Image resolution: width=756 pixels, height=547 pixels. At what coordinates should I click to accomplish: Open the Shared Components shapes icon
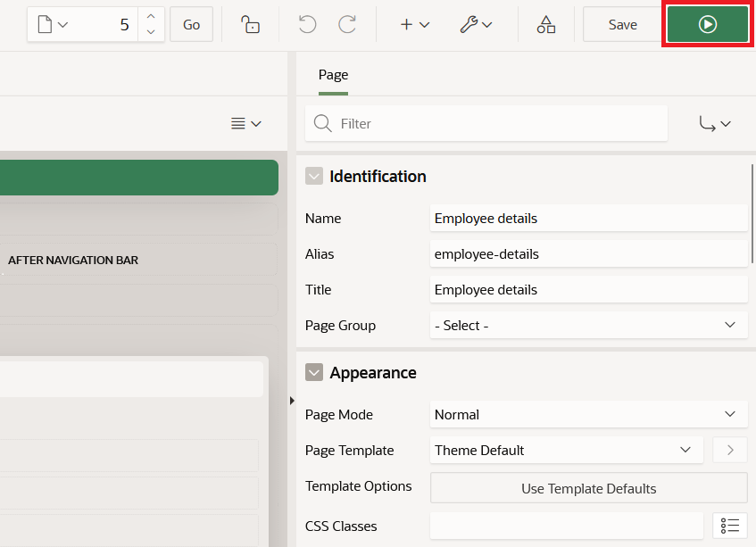point(545,24)
